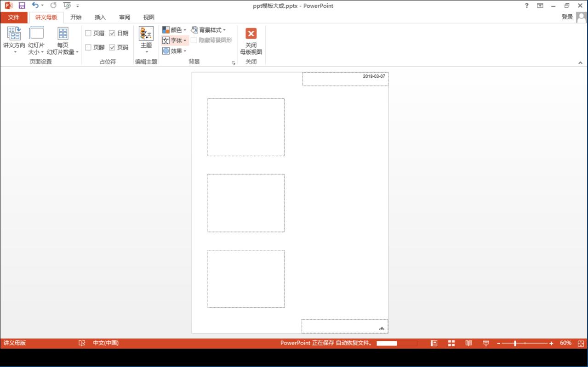
Task: Open the 主题 (Themes) gallery icon
Action: (x=146, y=34)
